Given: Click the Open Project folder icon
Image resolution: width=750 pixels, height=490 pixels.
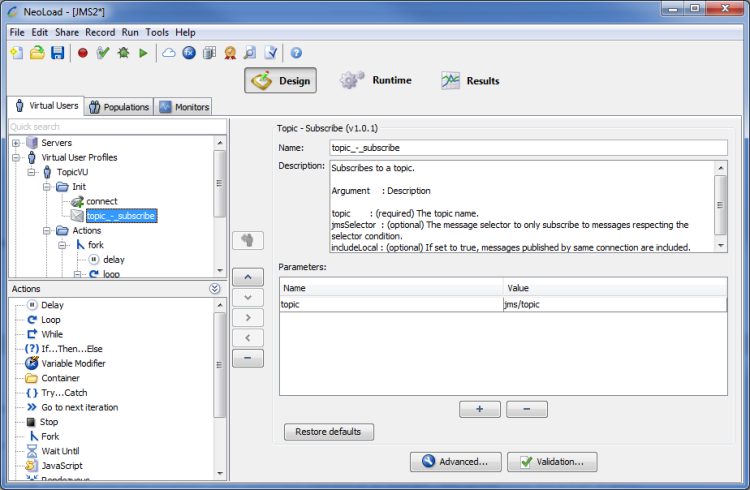Looking at the screenshot, I should pos(37,53).
